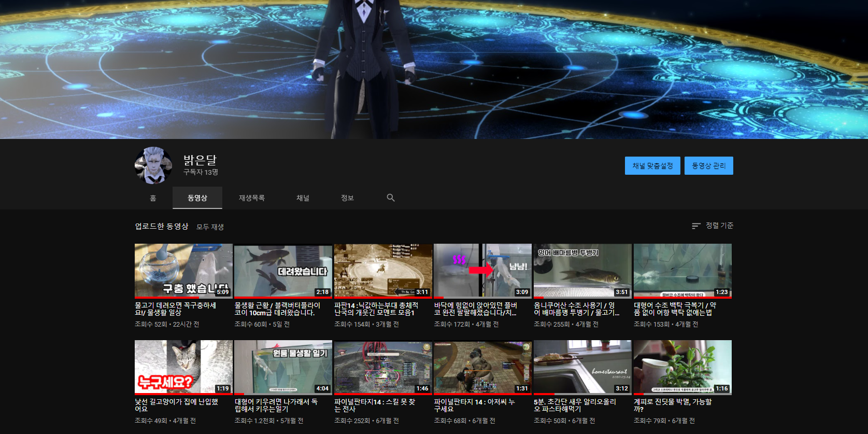Click title 파이널판타지14 : 스킬 못 찾는 전사
Viewport: 868px width, 434px height.
(x=375, y=405)
